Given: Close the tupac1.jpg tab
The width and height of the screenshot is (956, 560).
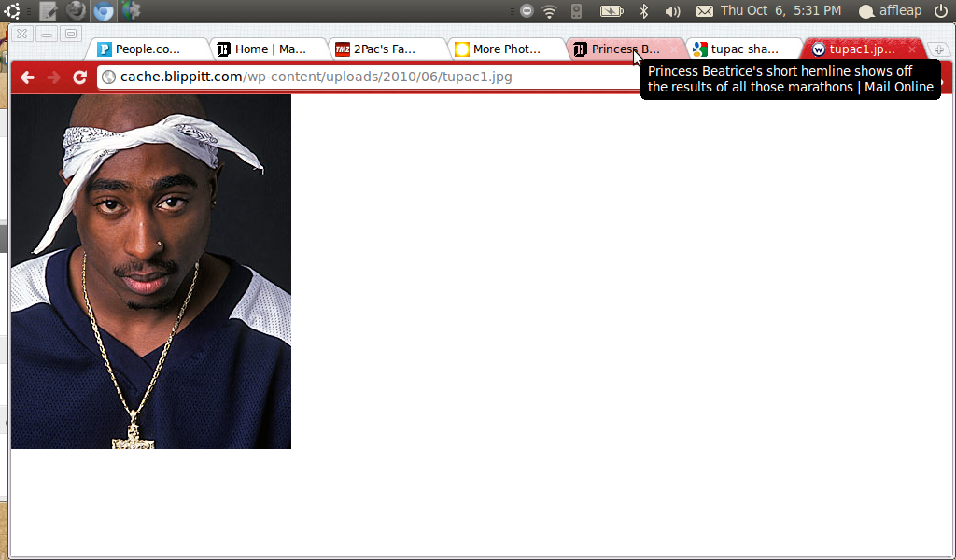Looking at the screenshot, I should (911, 49).
